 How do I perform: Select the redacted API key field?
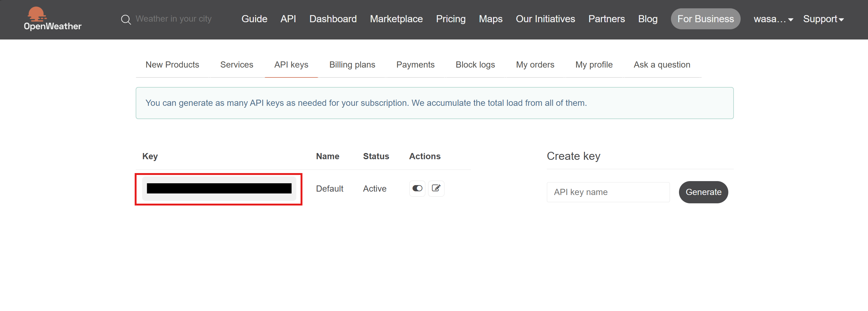[219, 189]
